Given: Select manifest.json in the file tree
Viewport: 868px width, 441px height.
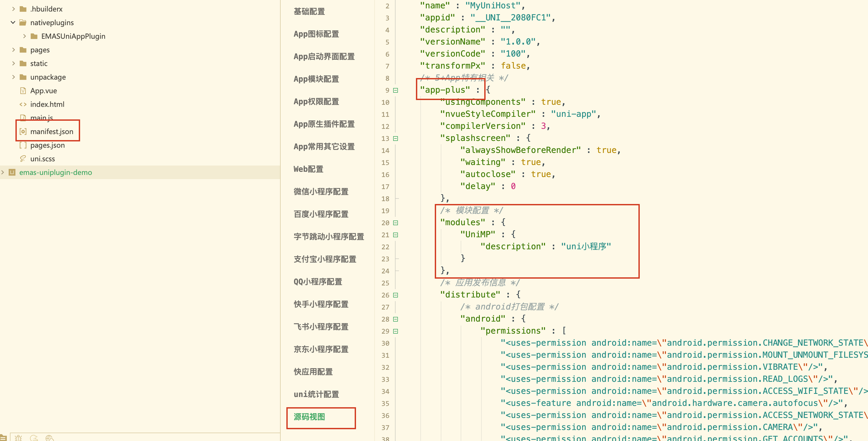Looking at the screenshot, I should [52, 131].
